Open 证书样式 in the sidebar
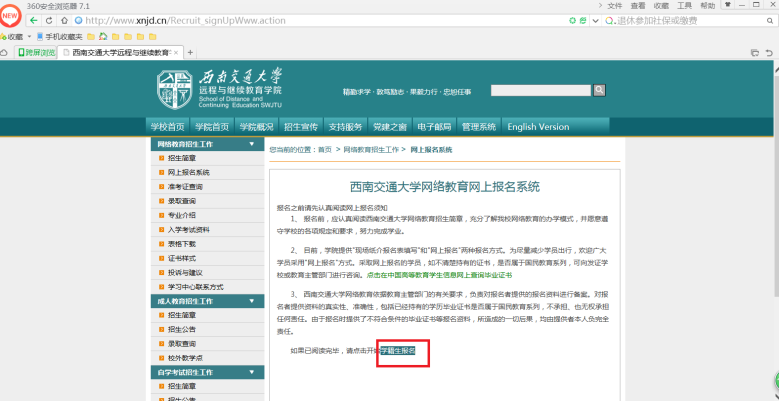 coord(182,258)
